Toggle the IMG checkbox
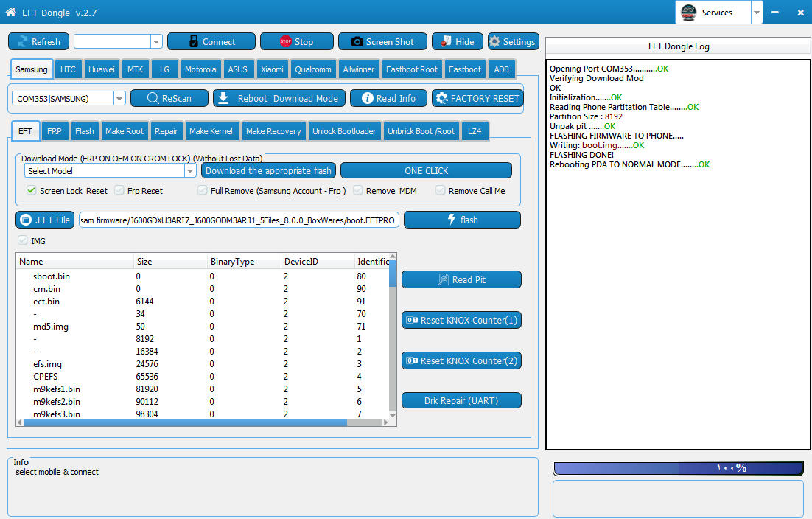The image size is (812, 519). tap(23, 240)
